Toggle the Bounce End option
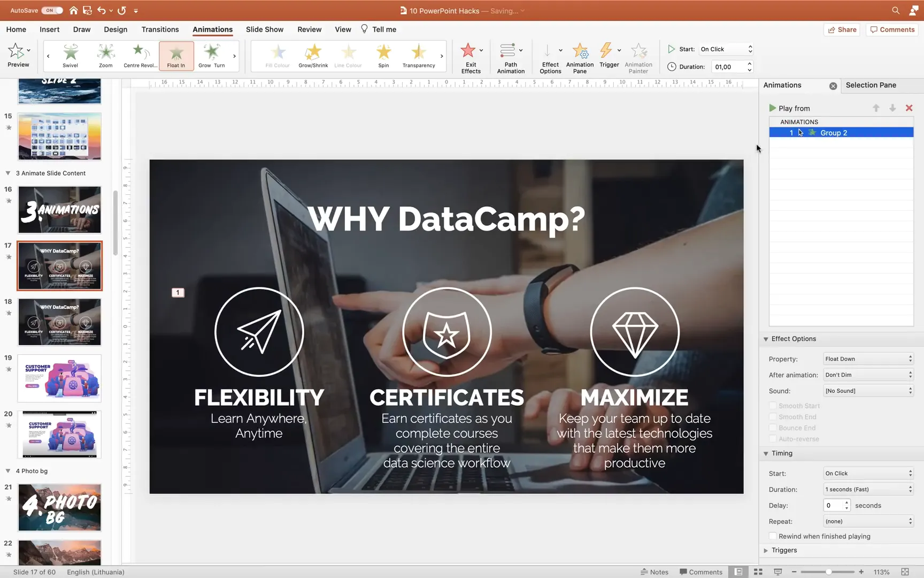 (x=772, y=428)
